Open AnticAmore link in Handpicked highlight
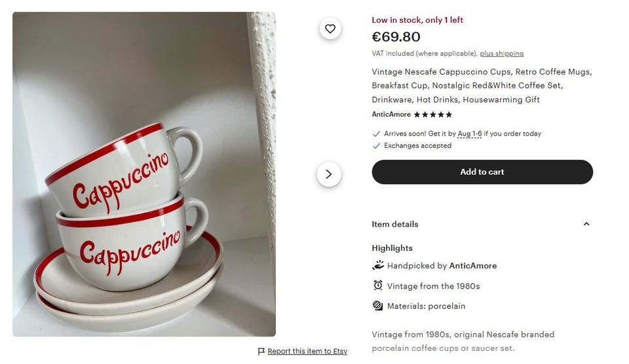The width and height of the screenshot is (629, 364). 472,266
